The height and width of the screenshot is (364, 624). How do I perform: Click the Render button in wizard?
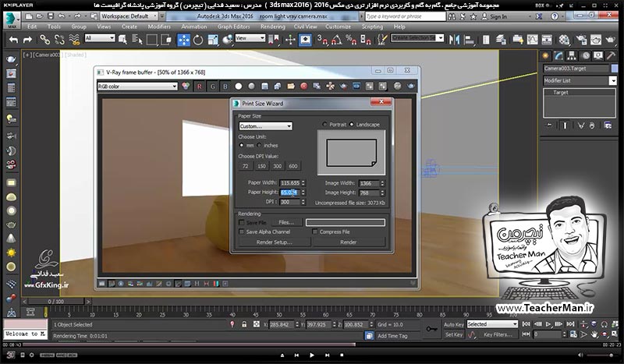coord(348,242)
